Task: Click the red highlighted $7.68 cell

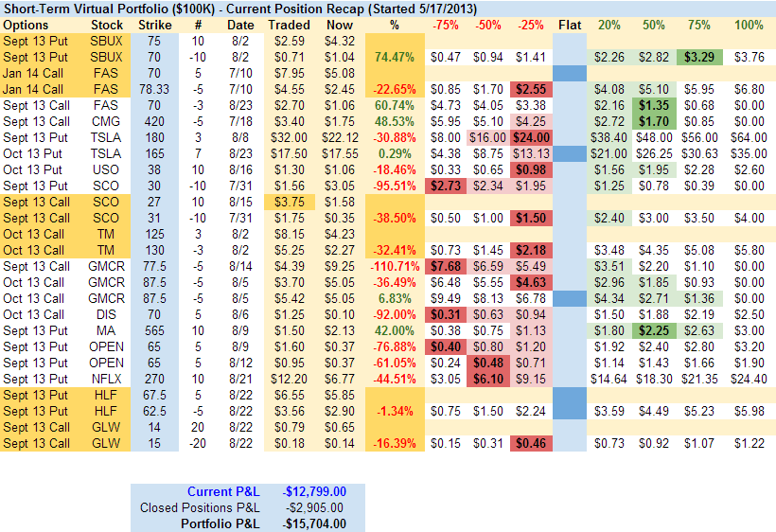Action: point(446,266)
